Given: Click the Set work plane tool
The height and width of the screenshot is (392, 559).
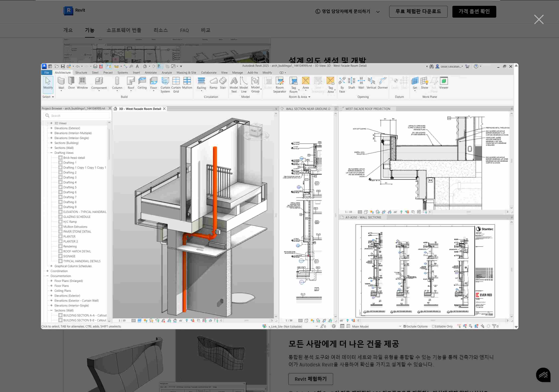Looking at the screenshot, I should pyautogui.click(x=415, y=84).
